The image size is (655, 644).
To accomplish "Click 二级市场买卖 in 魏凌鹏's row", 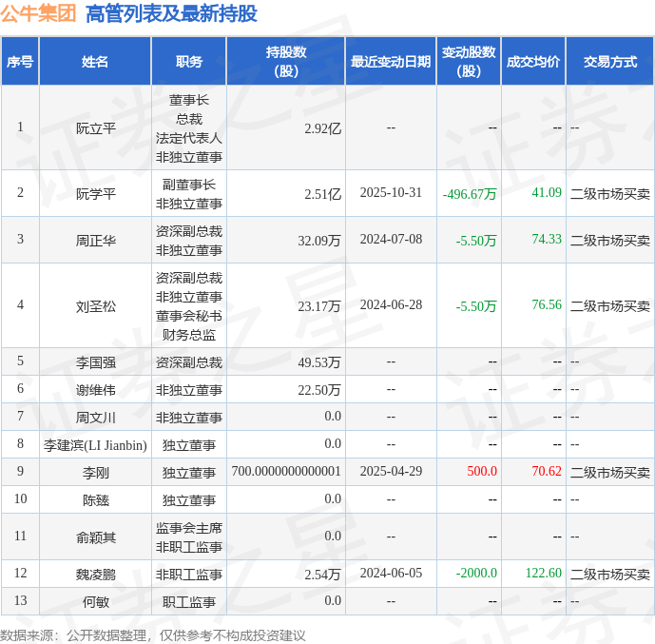I will pos(610,575).
